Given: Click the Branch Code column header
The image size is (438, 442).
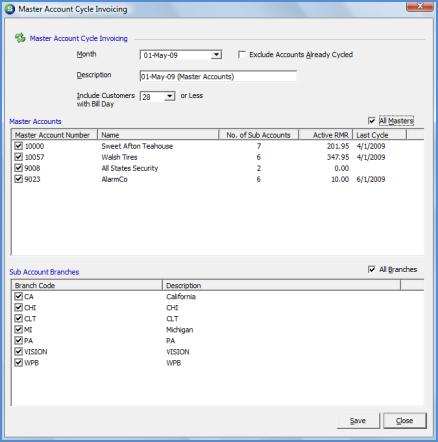Looking at the screenshot, I should (x=87, y=285).
